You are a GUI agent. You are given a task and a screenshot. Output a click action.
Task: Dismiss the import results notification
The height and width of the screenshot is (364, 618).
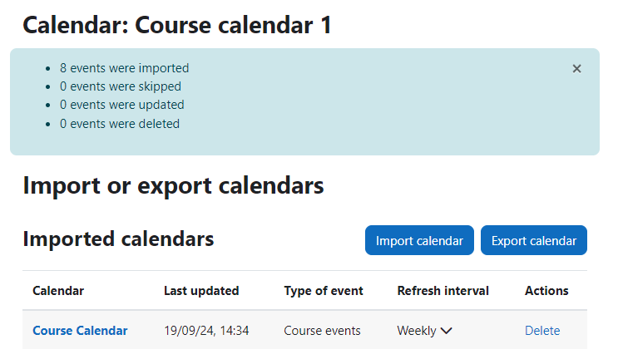point(576,69)
